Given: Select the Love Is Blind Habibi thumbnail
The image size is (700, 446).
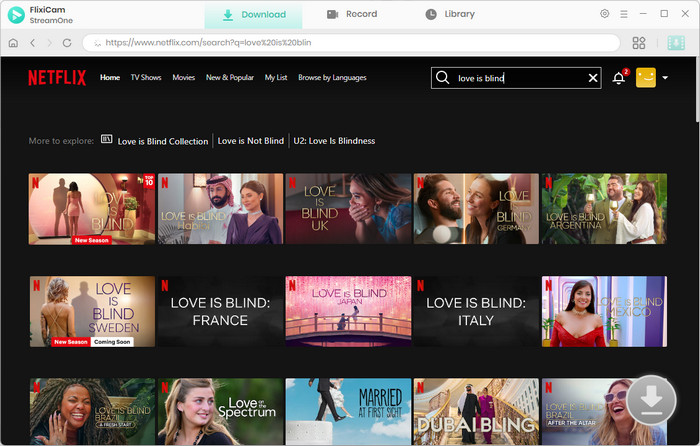Looking at the screenshot, I should click(x=221, y=209).
